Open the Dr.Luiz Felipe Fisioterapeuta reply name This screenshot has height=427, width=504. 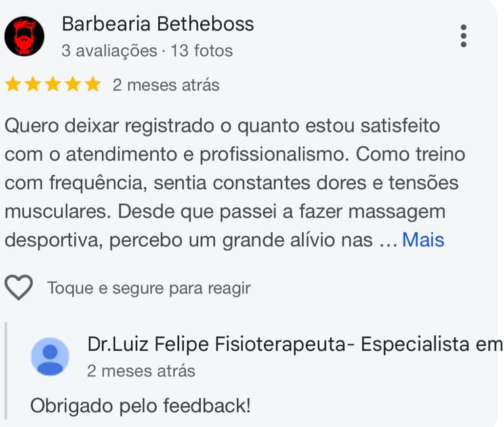[295, 344]
